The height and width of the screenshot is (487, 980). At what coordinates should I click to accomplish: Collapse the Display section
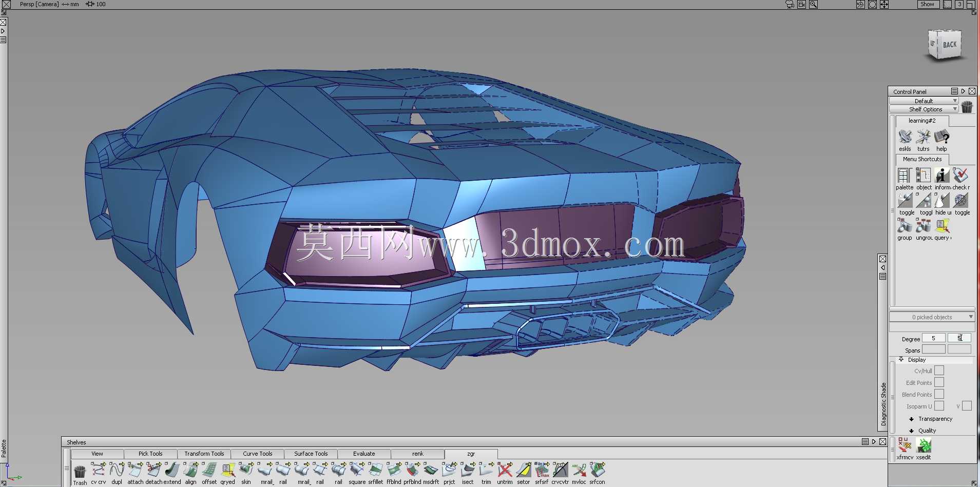901,360
